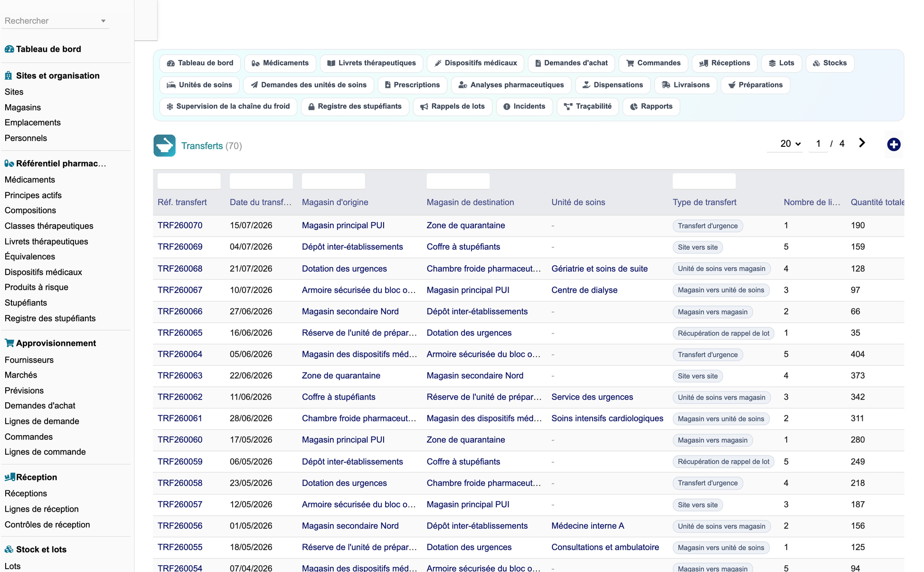The image size is (924, 572).
Task: Click the Sites et organisation building icon
Action: pos(9,76)
